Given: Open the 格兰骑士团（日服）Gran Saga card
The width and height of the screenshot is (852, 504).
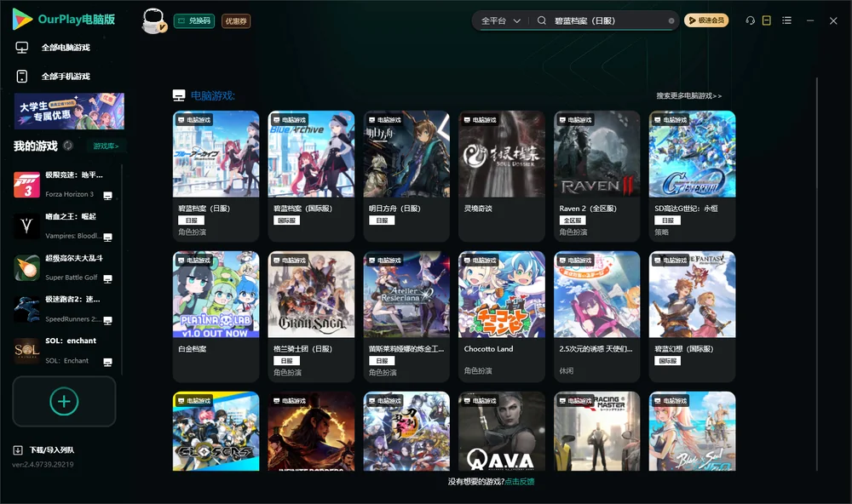Looking at the screenshot, I should coord(311,317).
